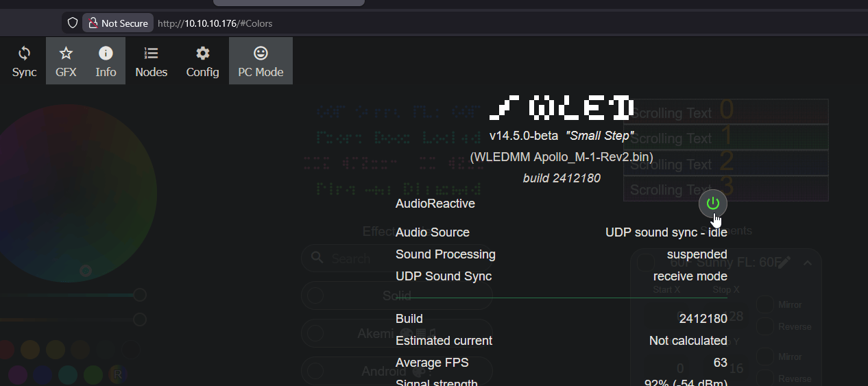Toggle PC Mode smiley button
The width and height of the screenshot is (868, 386).
point(261,61)
